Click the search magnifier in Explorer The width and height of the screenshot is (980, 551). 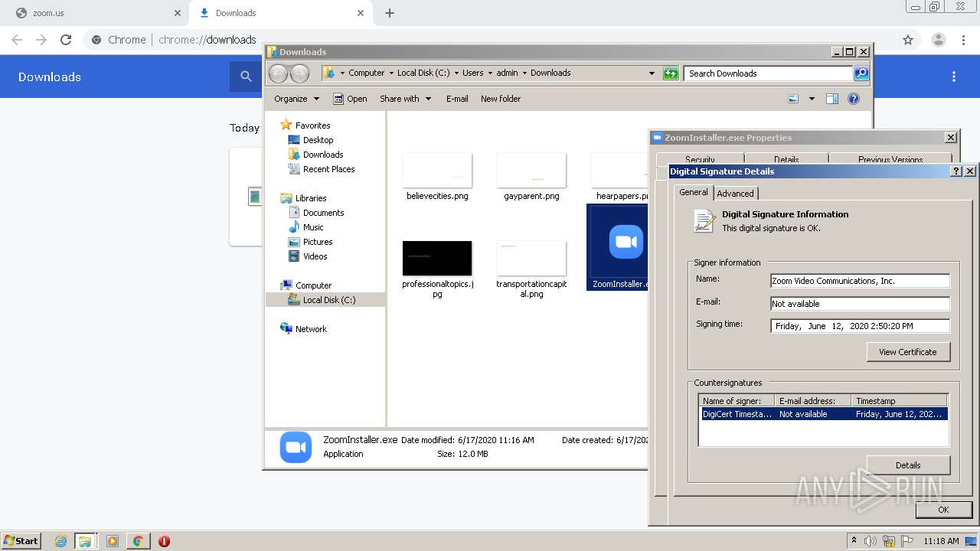point(861,73)
